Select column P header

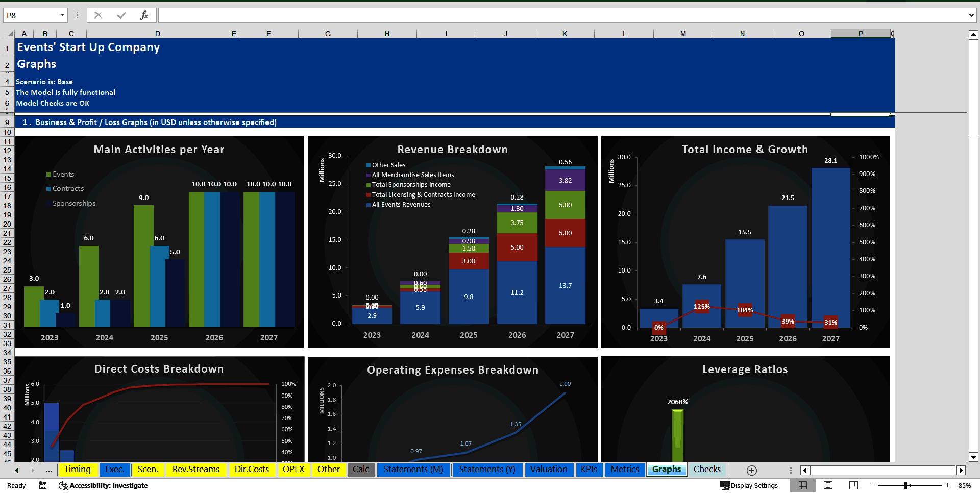click(861, 34)
